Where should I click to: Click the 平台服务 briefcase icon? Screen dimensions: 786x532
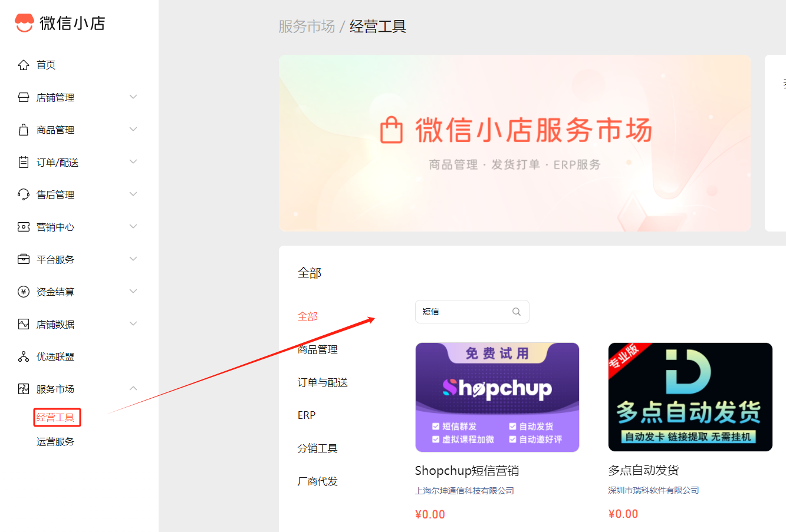click(24, 259)
